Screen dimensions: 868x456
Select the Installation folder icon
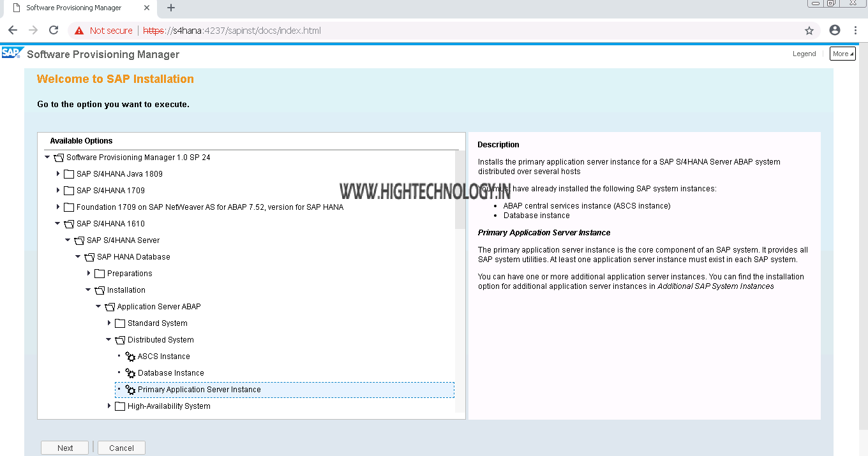(x=100, y=290)
